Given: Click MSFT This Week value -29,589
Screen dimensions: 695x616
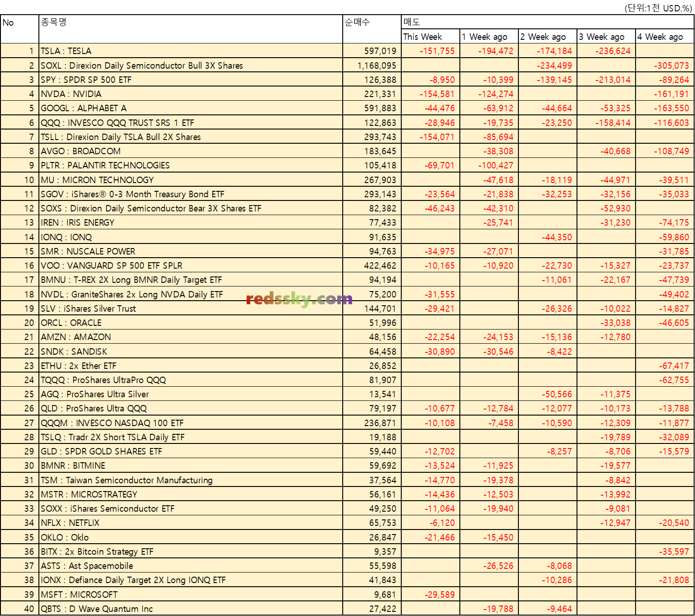Looking at the screenshot, I should [x=431, y=594].
